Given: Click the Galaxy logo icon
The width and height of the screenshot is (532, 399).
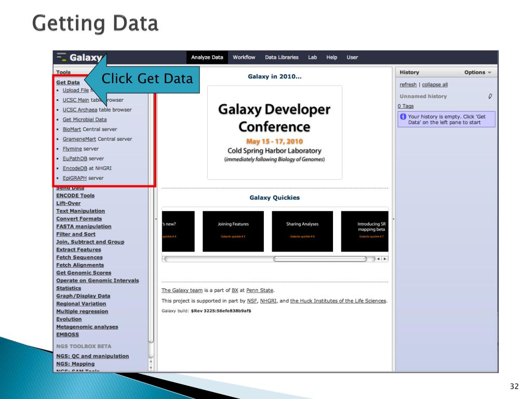Looking at the screenshot, I should (61, 57).
